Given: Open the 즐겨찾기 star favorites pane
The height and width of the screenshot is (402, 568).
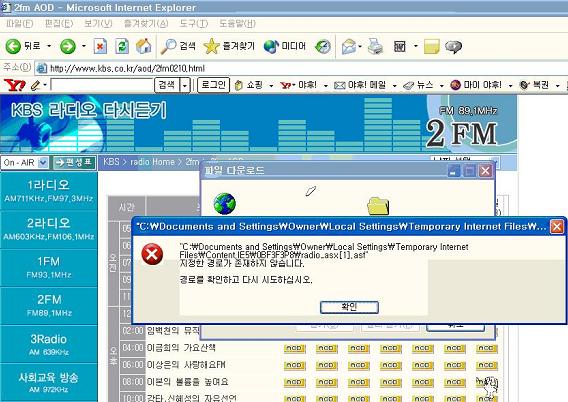Looking at the screenshot, I should (x=229, y=46).
